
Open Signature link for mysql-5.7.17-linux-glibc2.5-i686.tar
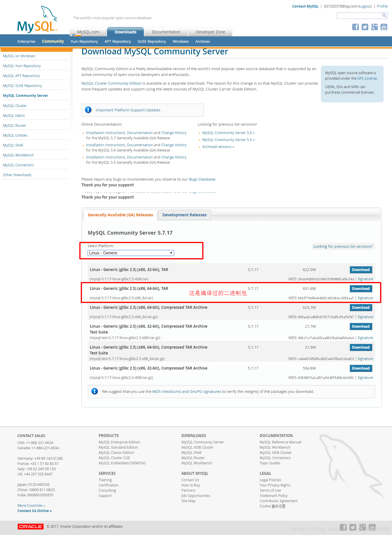pyautogui.click(x=365, y=279)
